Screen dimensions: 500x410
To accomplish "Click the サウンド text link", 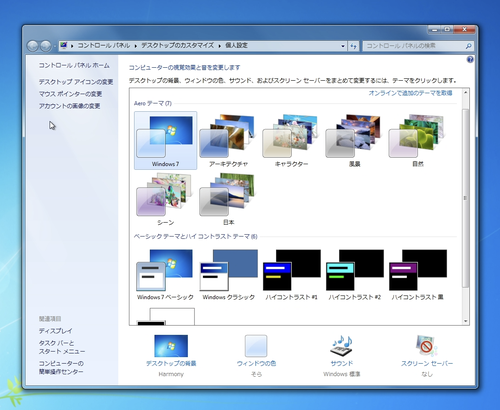I will (x=342, y=364).
